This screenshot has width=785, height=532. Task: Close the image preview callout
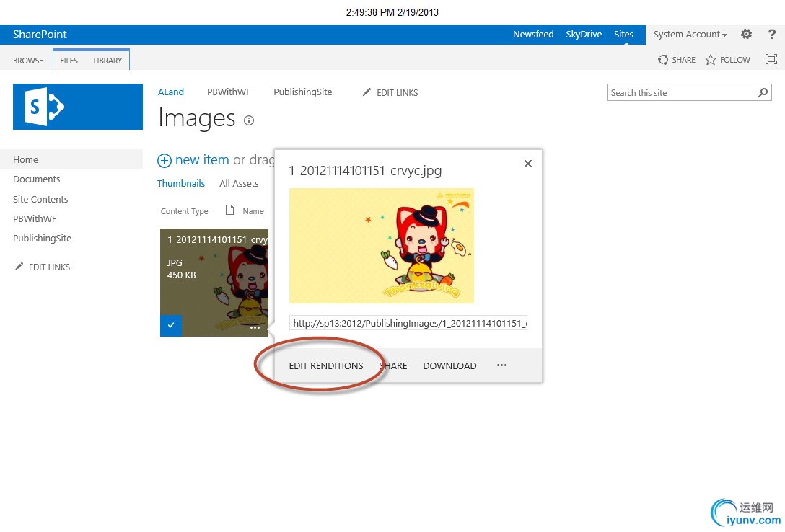coord(527,164)
